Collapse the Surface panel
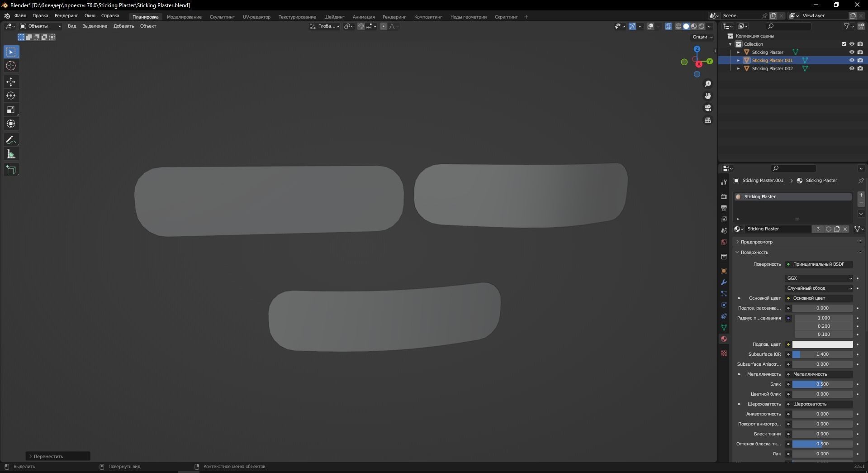This screenshot has width=868, height=473. pyautogui.click(x=754, y=253)
